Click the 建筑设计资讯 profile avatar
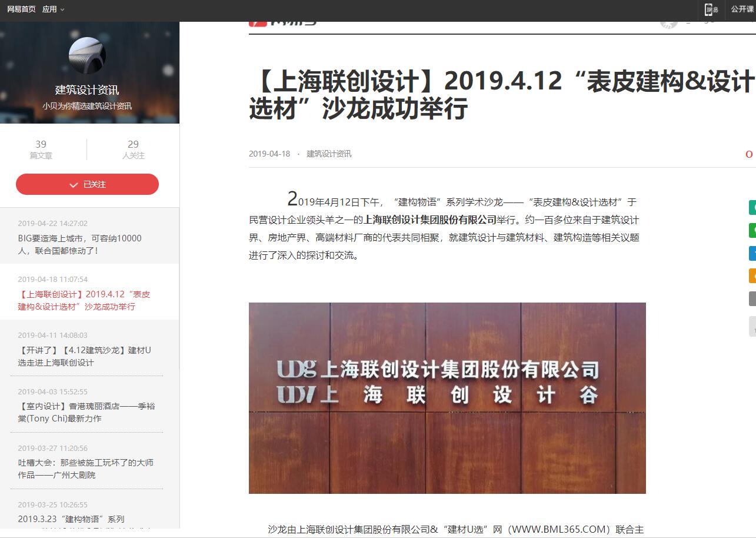Screen dimensions: 756x538 (87, 55)
